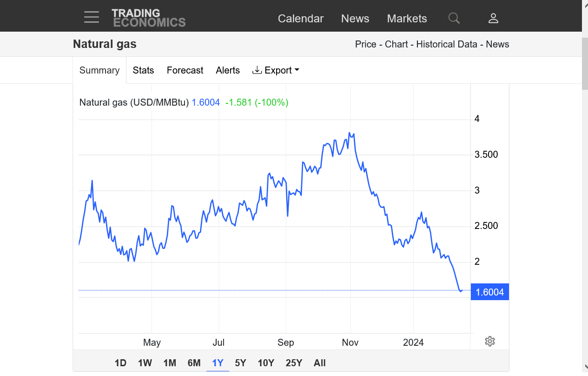Set chart range to 5Y
588x376 pixels.
click(240, 363)
